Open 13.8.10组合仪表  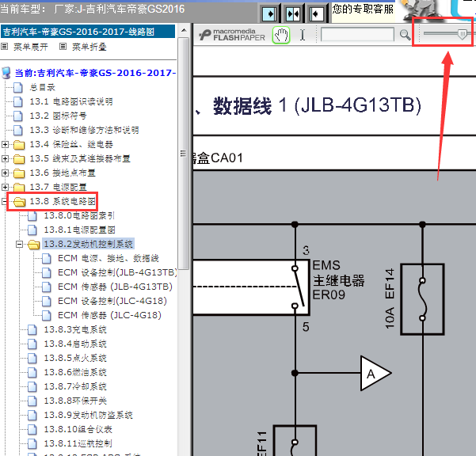78,430
